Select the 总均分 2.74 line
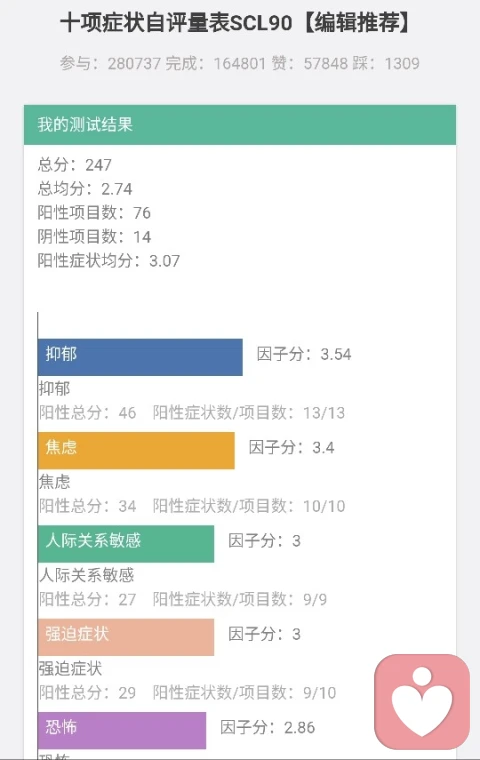 coord(85,189)
